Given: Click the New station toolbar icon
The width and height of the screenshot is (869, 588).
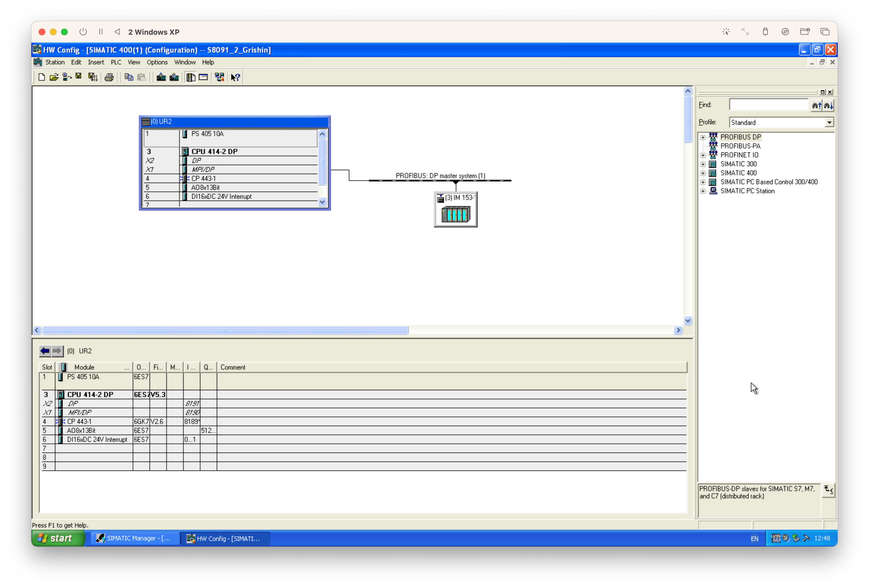Looking at the screenshot, I should pos(41,78).
